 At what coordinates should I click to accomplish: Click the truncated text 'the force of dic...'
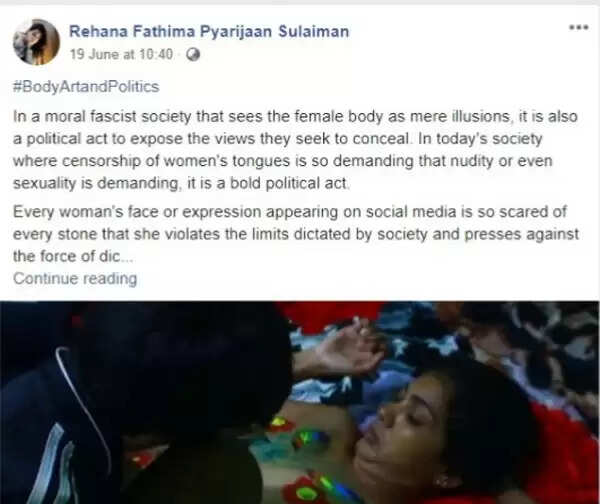pyautogui.click(x=73, y=256)
